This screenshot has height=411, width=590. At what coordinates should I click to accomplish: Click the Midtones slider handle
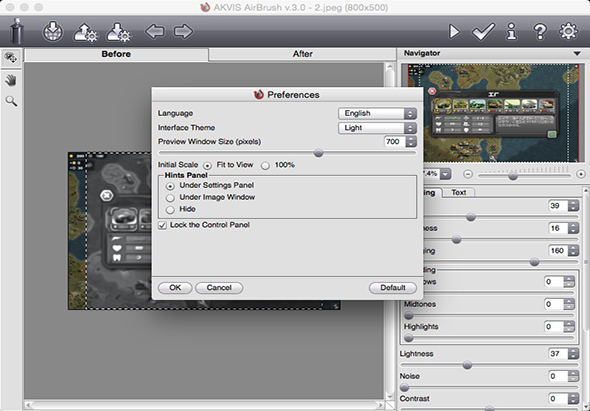click(x=409, y=315)
